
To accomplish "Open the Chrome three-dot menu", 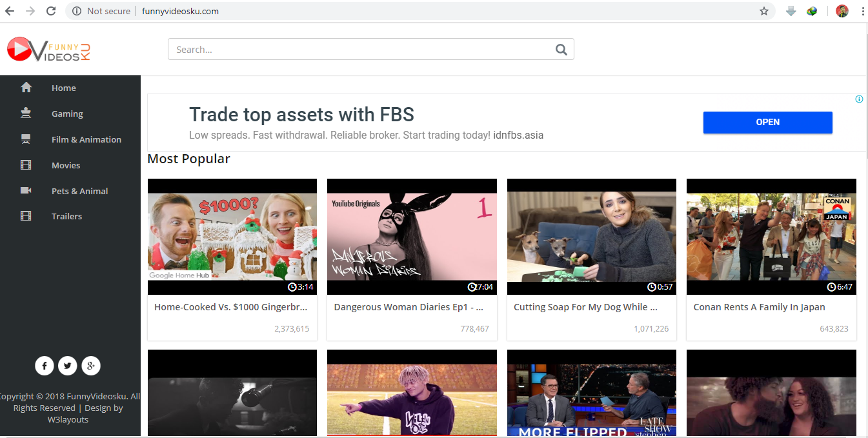I will tap(862, 11).
